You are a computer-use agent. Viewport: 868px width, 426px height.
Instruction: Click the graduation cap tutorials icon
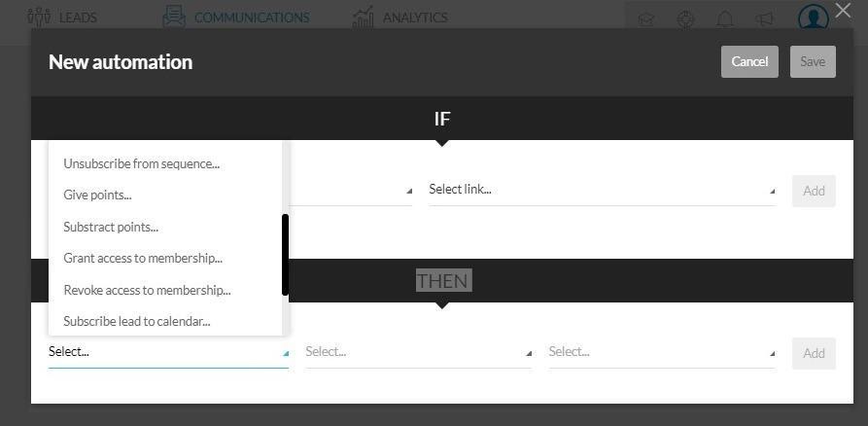pos(646,20)
